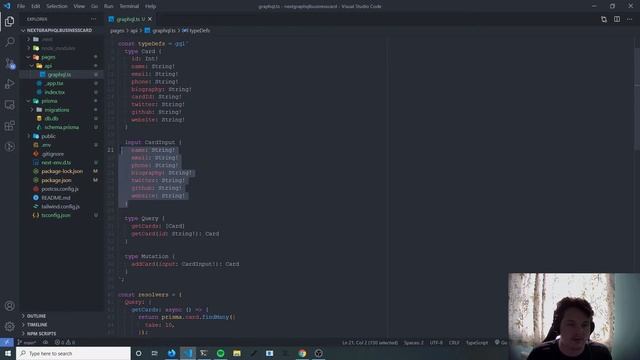Click the Cortana circle in the taskbar
Viewport: 640px width, 360px height.
click(x=138, y=353)
